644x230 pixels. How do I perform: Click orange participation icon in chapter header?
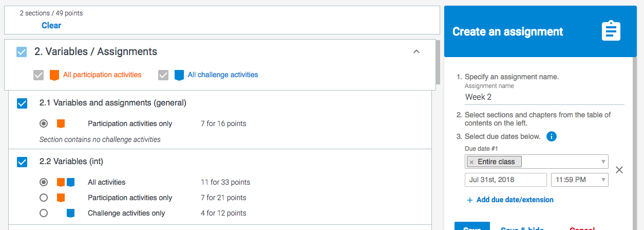(x=54, y=75)
